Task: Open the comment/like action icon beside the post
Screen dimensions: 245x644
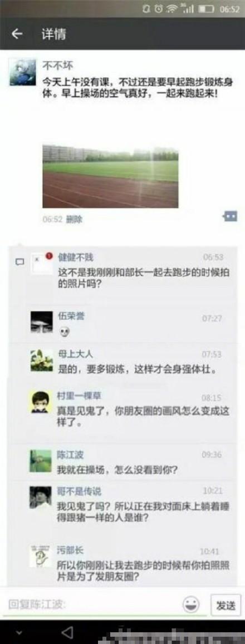Action: coord(230,216)
